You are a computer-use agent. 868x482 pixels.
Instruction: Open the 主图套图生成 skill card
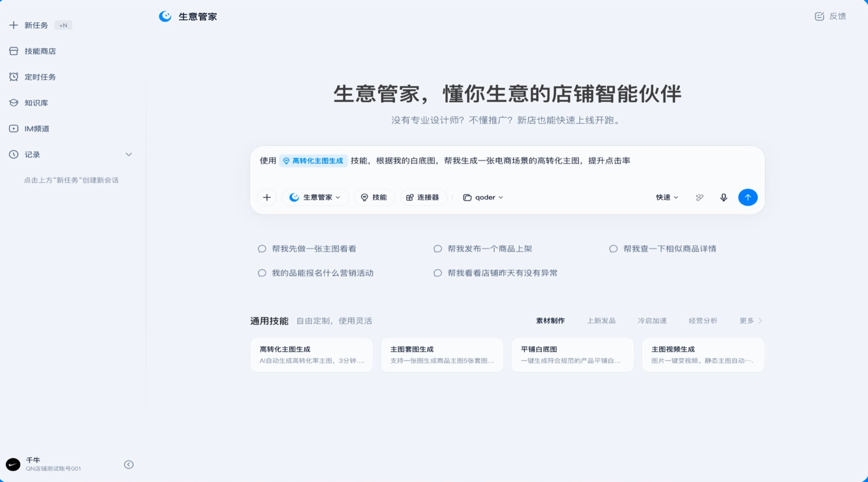coord(442,355)
